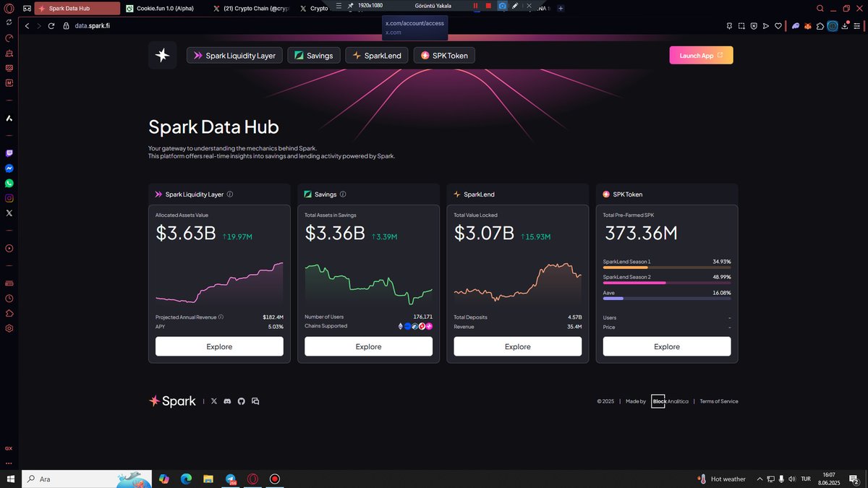This screenshot has width=868, height=488.
Task: Click the Spark star logo in header
Action: [162, 55]
